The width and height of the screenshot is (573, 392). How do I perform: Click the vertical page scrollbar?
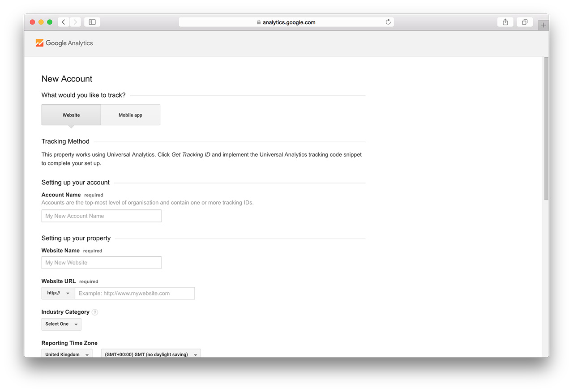pos(546,130)
